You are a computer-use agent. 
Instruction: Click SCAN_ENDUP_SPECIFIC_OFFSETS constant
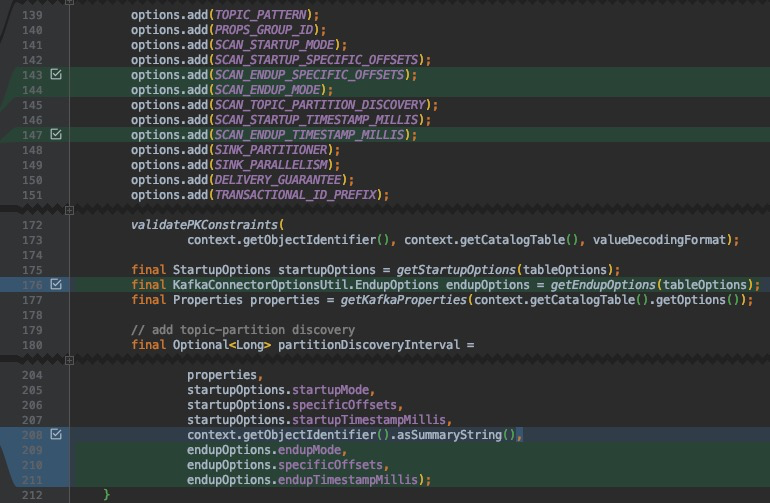click(x=310, y=75)
